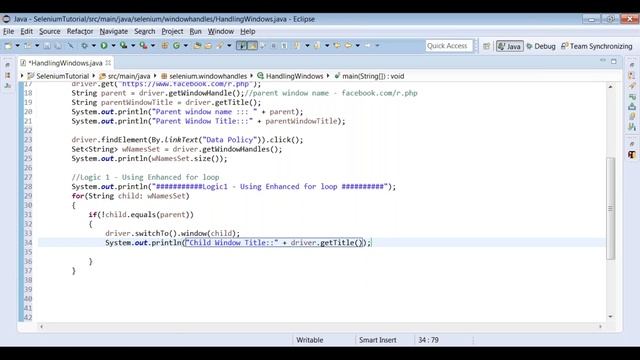The height and width of the screenshot is (360, 640).
Task: Click the Previous Annotation toolbar icon
Action: 317,46
